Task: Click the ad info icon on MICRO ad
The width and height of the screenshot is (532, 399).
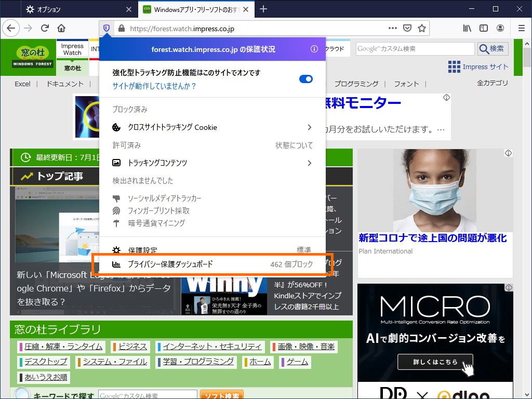Action: [509, 288]
